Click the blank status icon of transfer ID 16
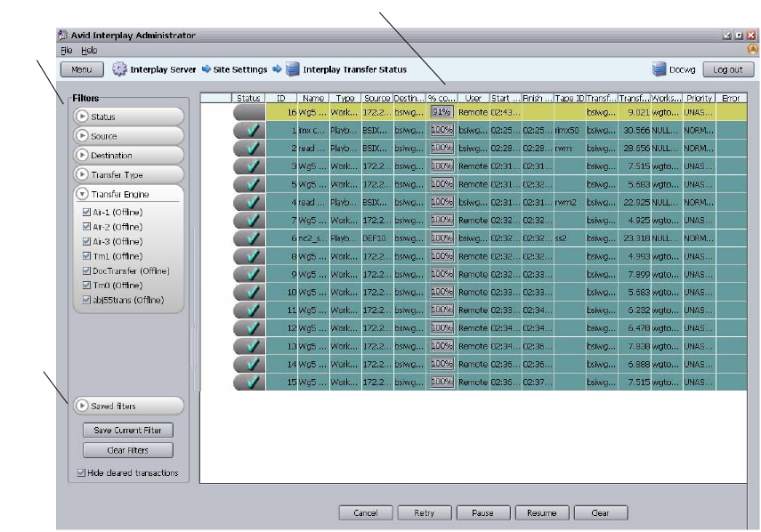The image size is (761, 532). tap(249, 112)
